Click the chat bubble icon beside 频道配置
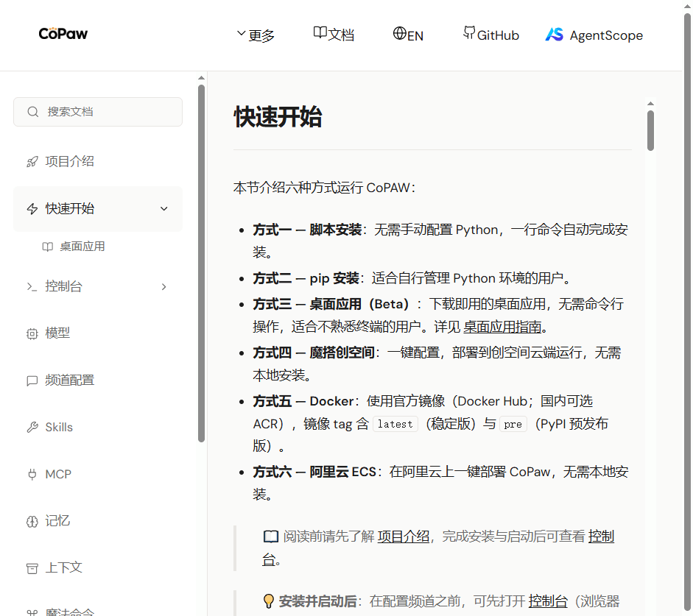The height and width of the screenshot is (616, 693). tap(32, 380)
